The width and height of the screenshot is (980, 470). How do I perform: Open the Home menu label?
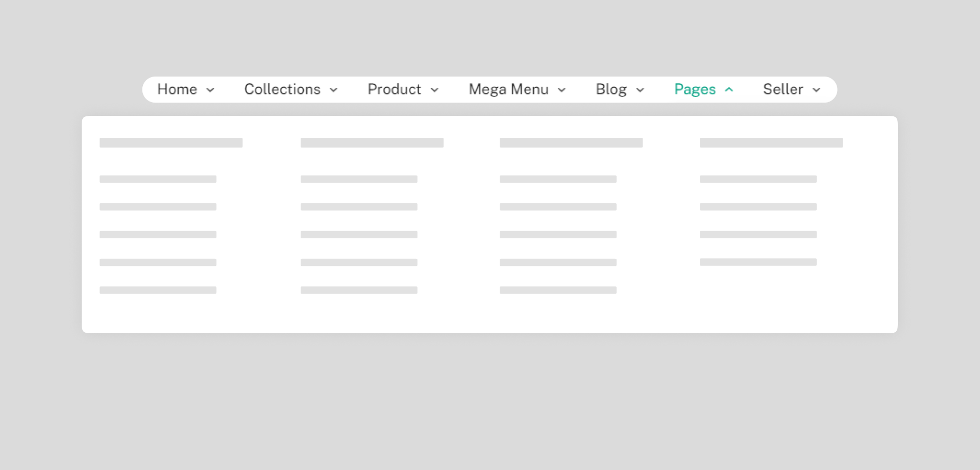pos(177,89)
